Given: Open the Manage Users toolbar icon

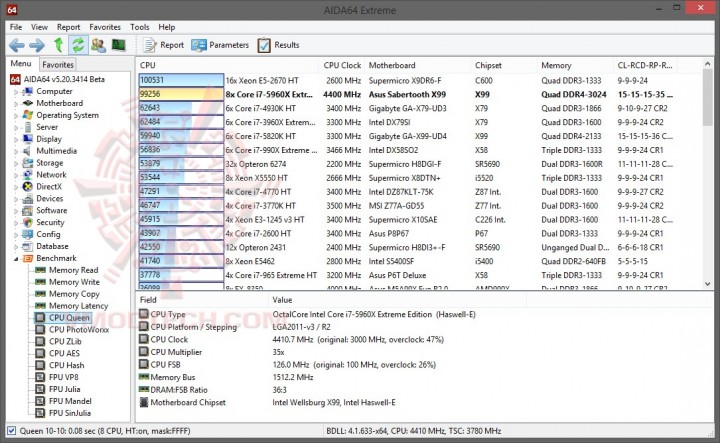Looking at the screenshot, I should point(98,45).
